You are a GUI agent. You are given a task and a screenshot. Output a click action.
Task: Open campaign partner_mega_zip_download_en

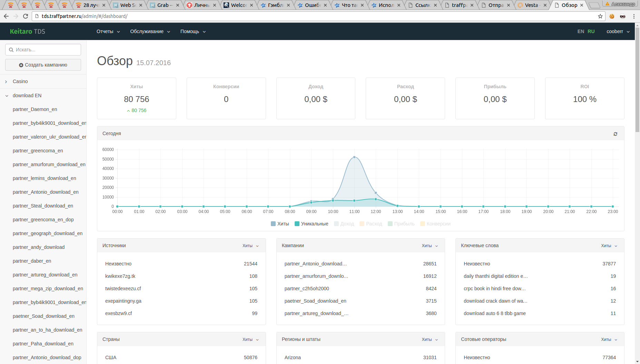(x=48, y=289)
